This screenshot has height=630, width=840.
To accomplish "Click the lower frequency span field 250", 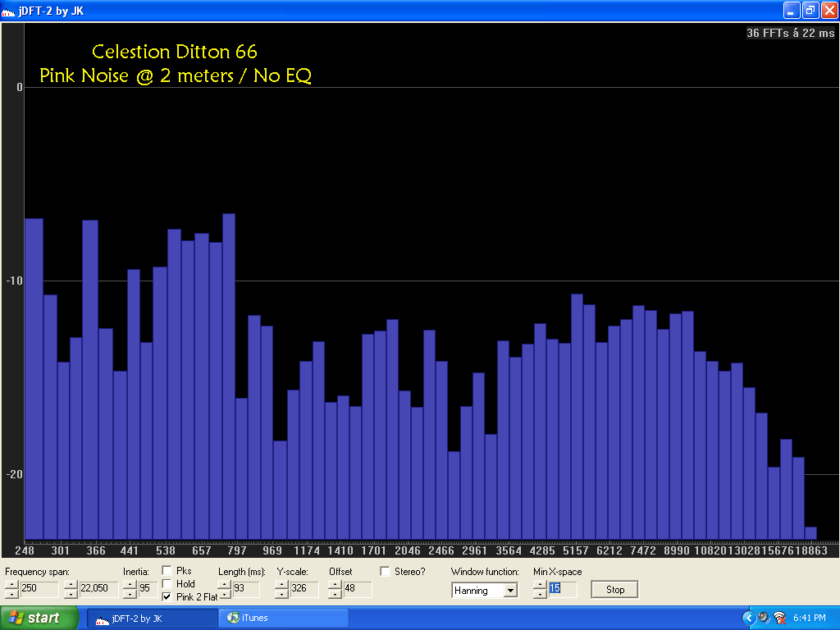I will (39, 589).
